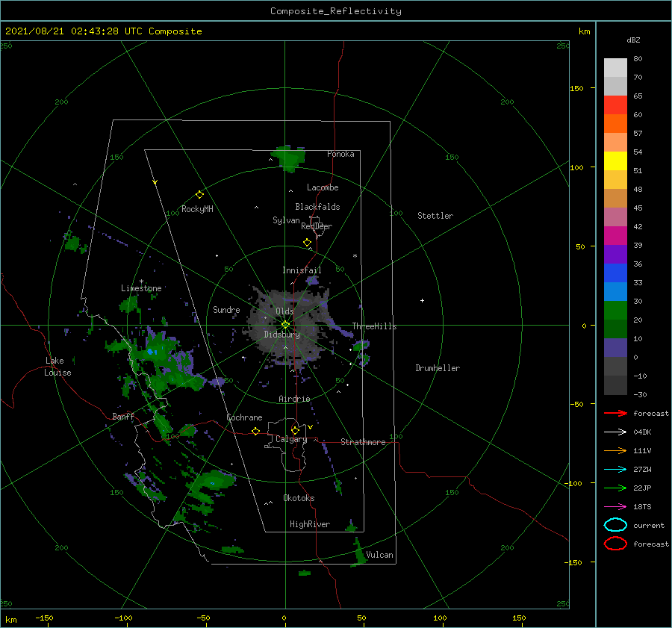Image resolution: width=672 pixels, height=628 pixels.
Task: Click the RockyMH label
Action: (x=197, y=209)
